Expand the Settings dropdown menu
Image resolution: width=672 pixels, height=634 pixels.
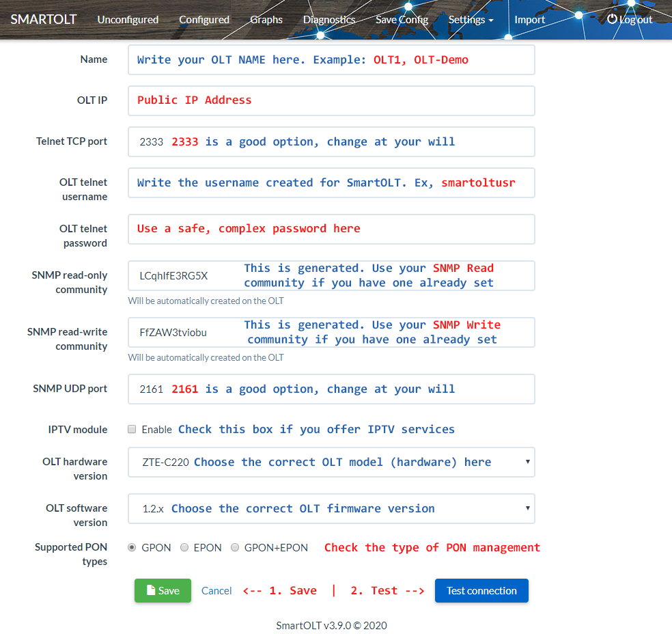[471, 20]
